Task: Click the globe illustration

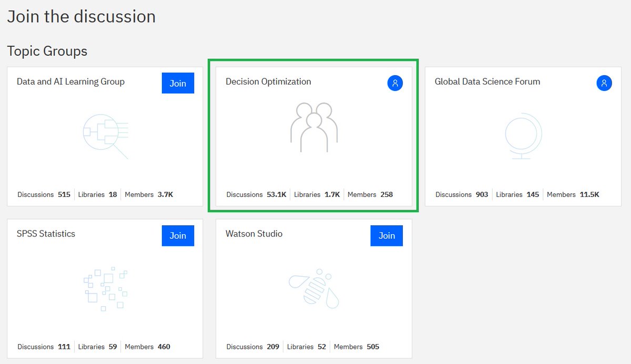Action: [x=523, y=136]
